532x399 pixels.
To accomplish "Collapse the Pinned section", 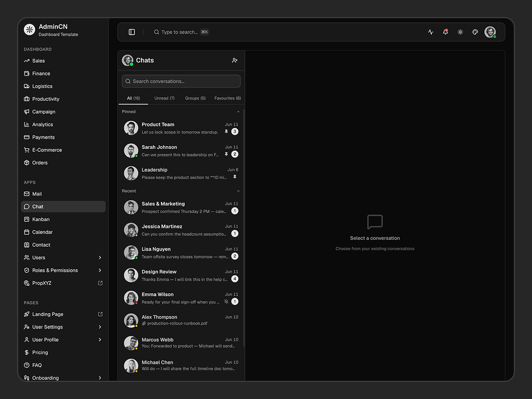I will pyautogui.click(x=238, y=111).
